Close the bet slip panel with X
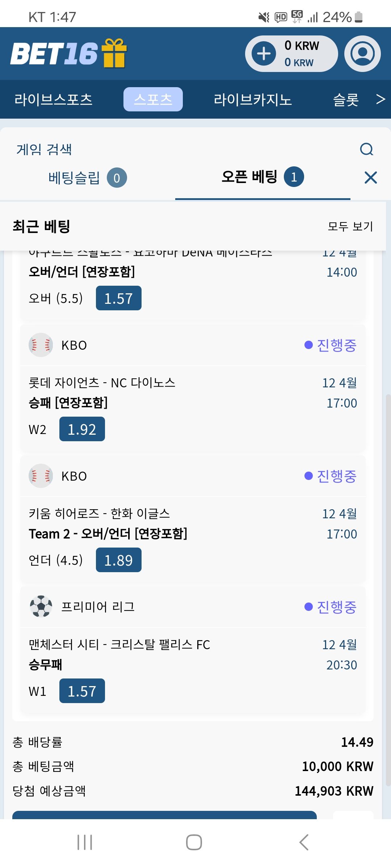The height and width of the screenshot is (868, 391). pyautogui.click(x=371, y=178)
